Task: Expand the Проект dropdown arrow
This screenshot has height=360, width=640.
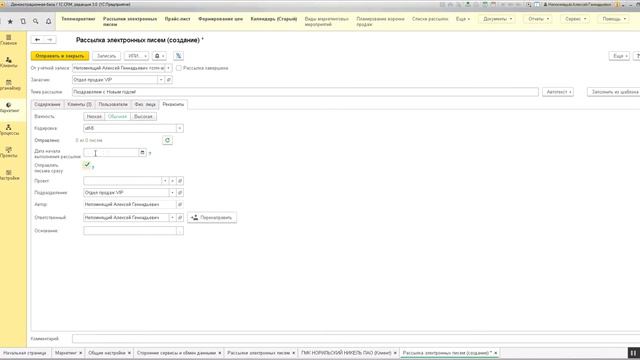Action: coord(165,180)
